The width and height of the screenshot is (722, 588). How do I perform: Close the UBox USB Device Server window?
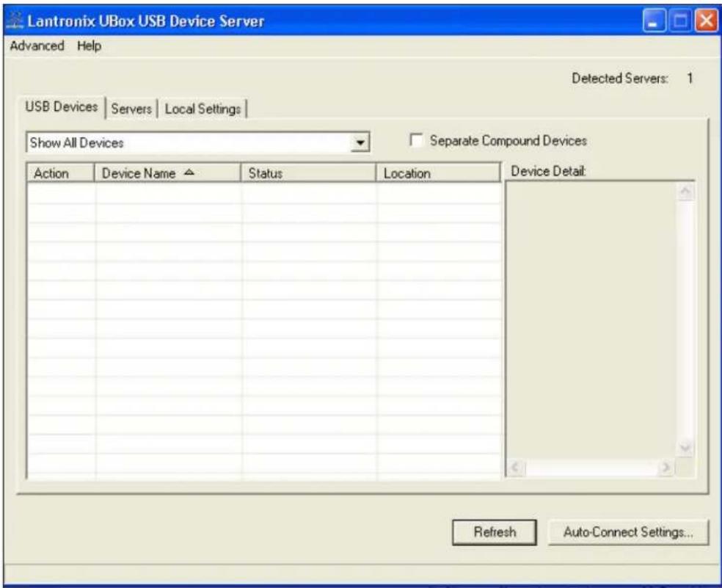(707, 21)
